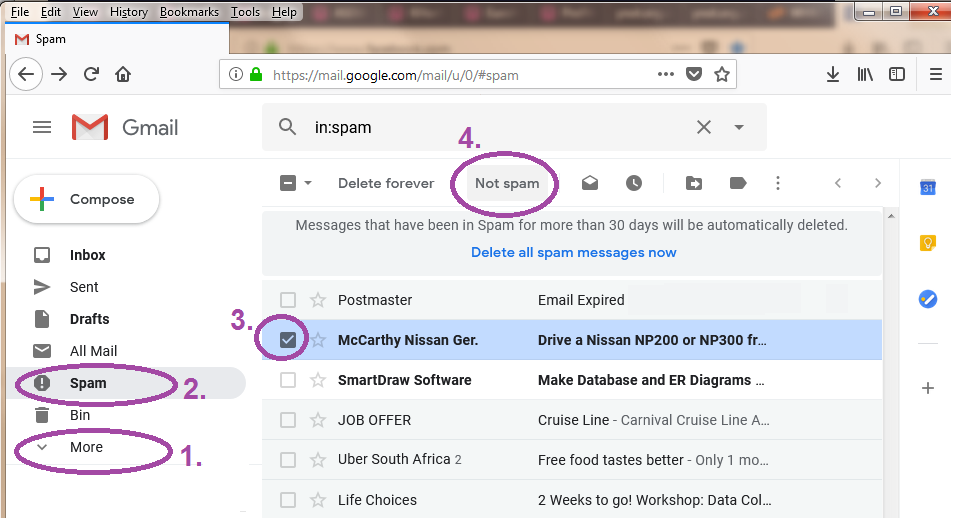Open Google Calendar side panel icon
The height and width of the screenshot is (518, 953).
coord(927,187)
